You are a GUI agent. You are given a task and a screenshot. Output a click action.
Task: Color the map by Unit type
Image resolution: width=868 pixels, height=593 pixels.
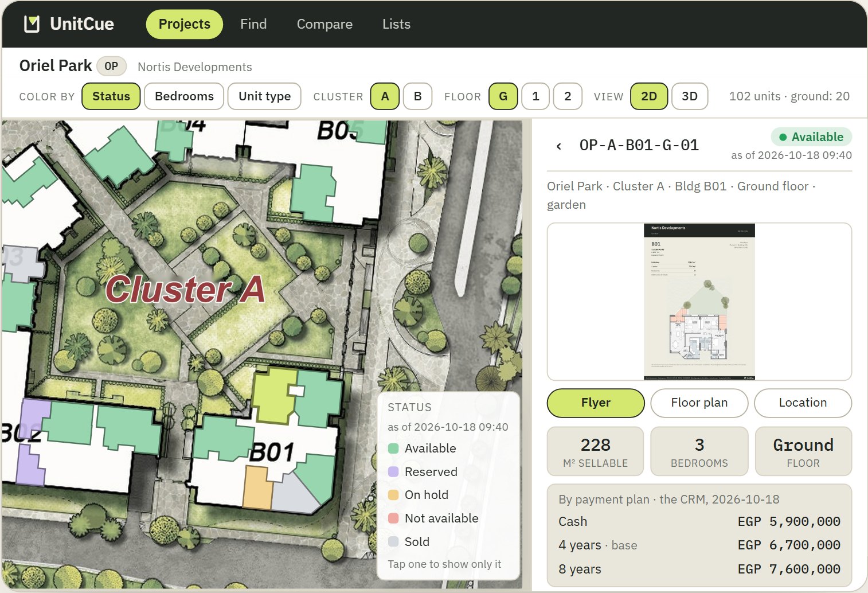coord(265,96)
